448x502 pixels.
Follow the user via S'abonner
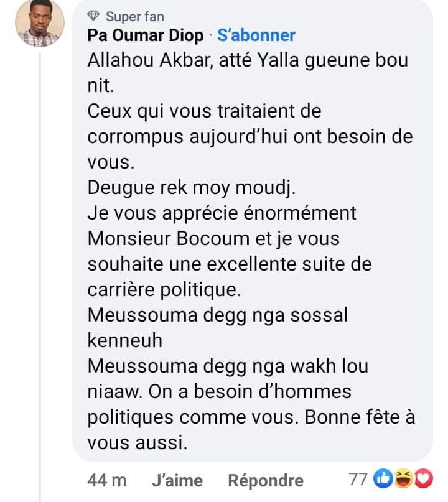tap(256, 35)
